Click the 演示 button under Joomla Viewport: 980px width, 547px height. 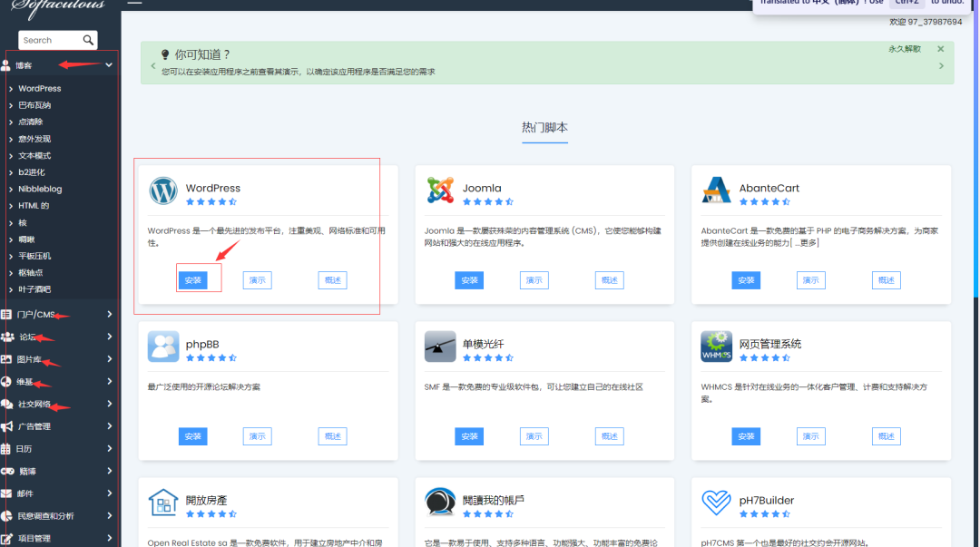534,281
